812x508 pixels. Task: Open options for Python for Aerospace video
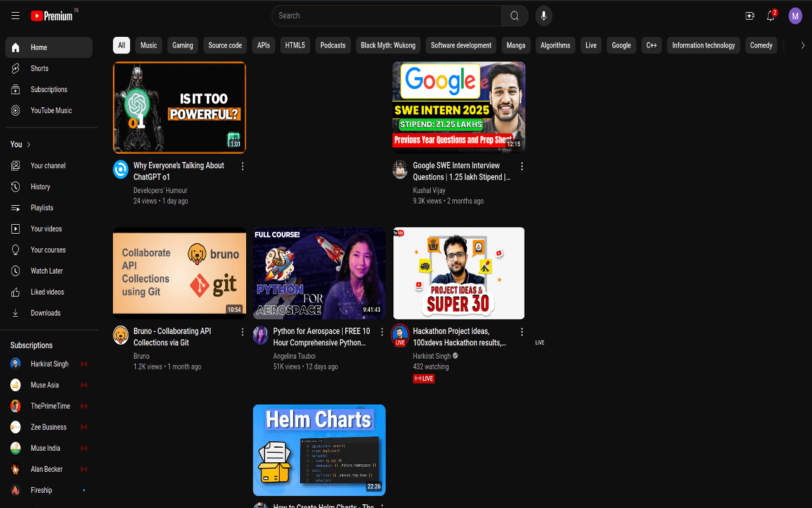click(382, 332)
